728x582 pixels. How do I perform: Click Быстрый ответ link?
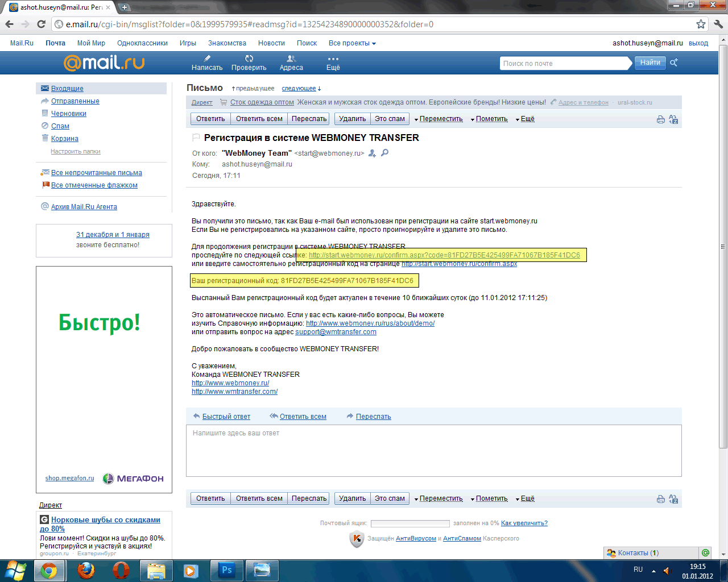tap(226, 417)
